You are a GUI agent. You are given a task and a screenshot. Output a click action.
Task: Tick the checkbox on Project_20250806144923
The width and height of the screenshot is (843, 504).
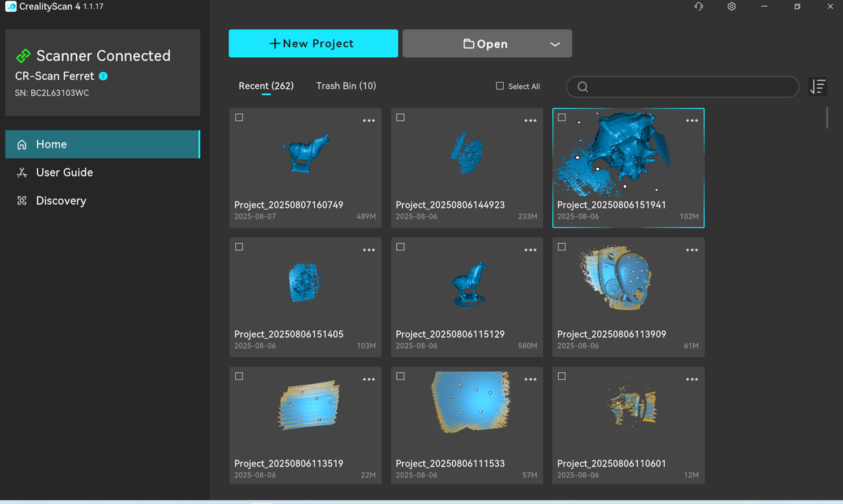click(x=400, y=118)
